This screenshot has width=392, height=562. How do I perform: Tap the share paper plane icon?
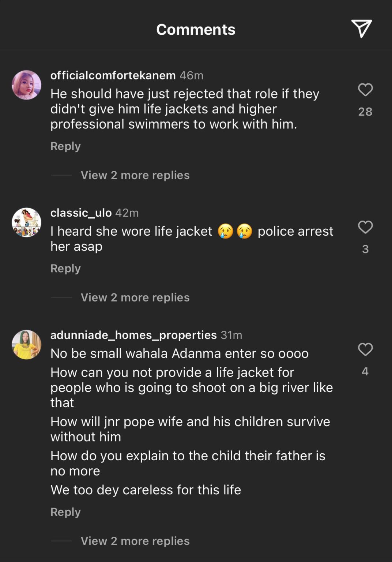(361, 29)
